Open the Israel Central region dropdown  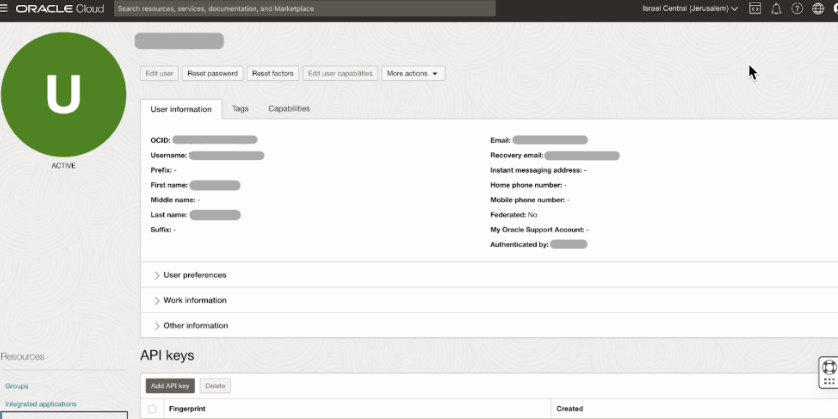[x=690, y=8]
